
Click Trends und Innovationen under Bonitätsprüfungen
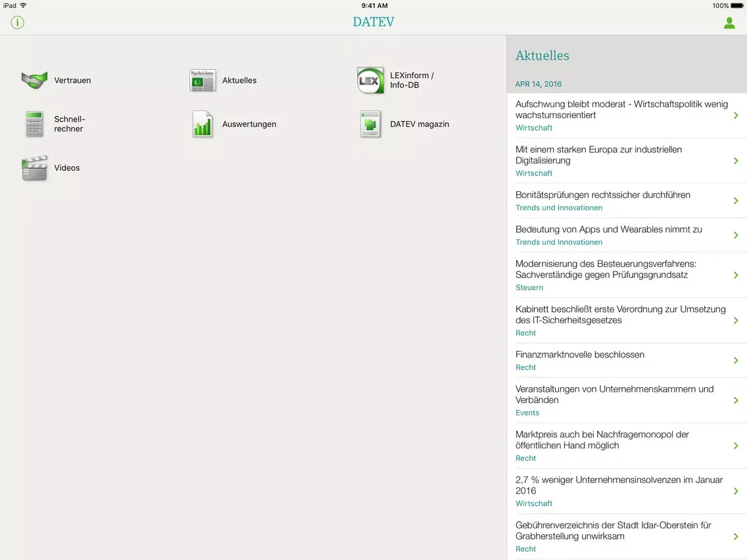pyautogui.click(x=559, y=208)
